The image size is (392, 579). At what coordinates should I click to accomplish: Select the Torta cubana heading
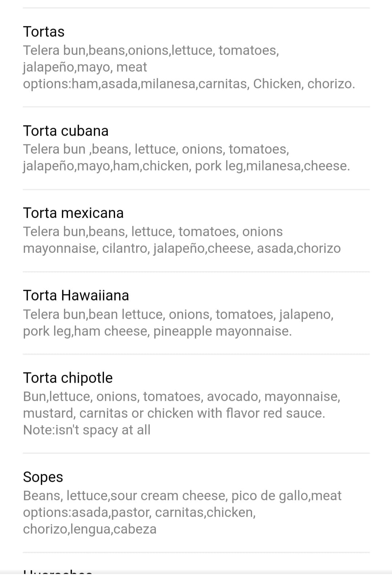click(66, 131)
